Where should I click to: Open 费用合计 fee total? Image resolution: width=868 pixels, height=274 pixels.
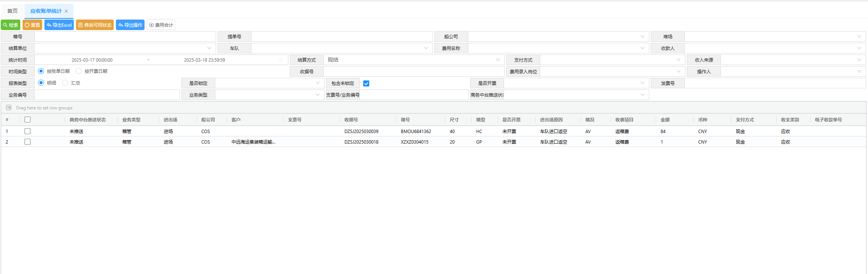(161, 25)
